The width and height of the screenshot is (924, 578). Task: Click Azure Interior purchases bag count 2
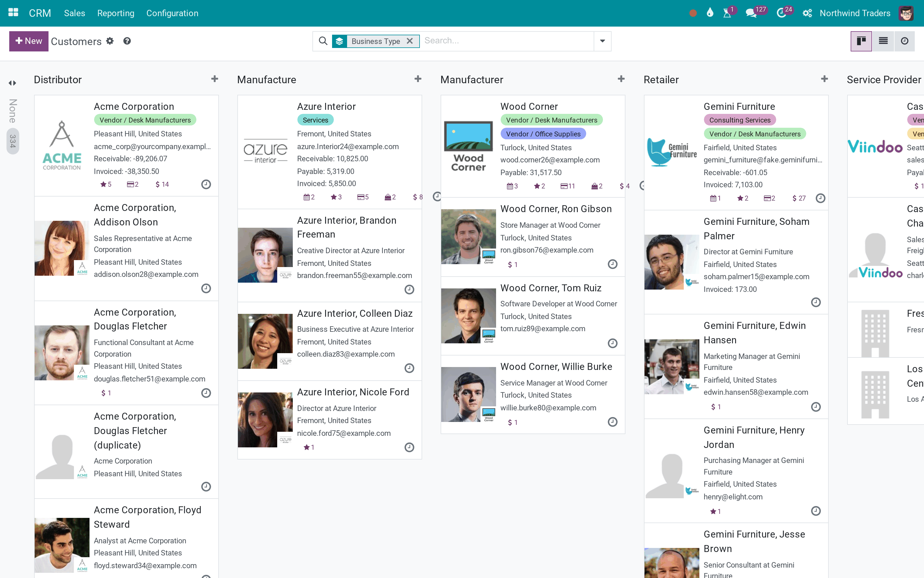coord(390,197)
